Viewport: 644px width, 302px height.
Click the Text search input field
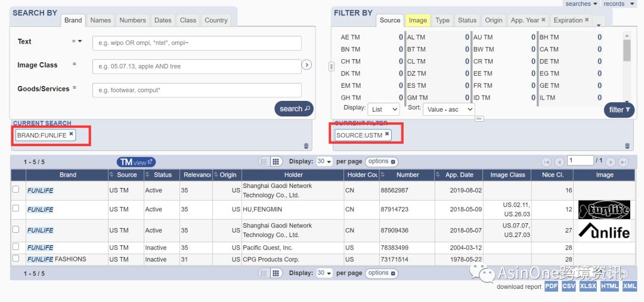[x=197, y=43]
